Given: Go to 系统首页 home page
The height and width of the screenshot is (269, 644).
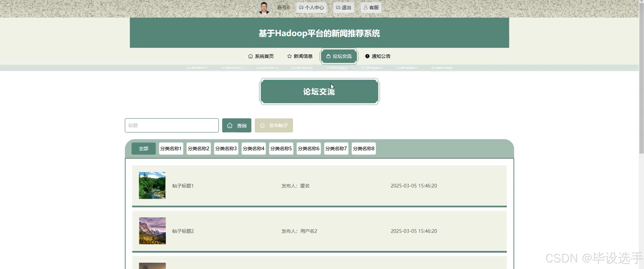Looking at the screenshot, I should (x=261, y=56).
